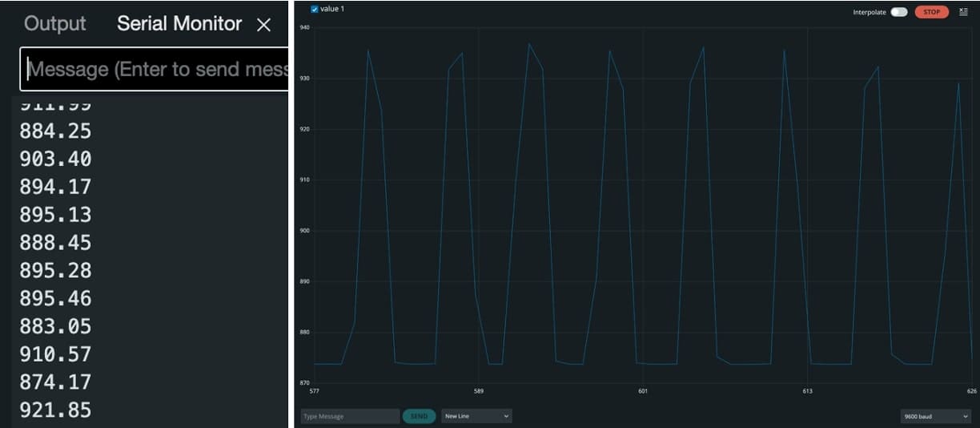
Task: Click the 577 tick on the x-axis
Action: pyautogui.click(x=314, y=391)
